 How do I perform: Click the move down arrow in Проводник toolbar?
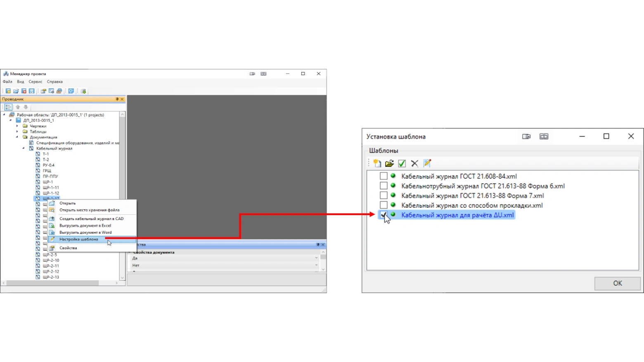click(x=26, y=107)
